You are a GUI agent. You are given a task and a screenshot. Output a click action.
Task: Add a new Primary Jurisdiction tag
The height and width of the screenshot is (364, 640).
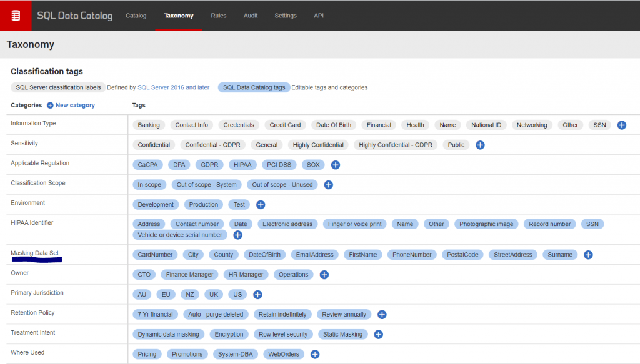pos(257,294)
